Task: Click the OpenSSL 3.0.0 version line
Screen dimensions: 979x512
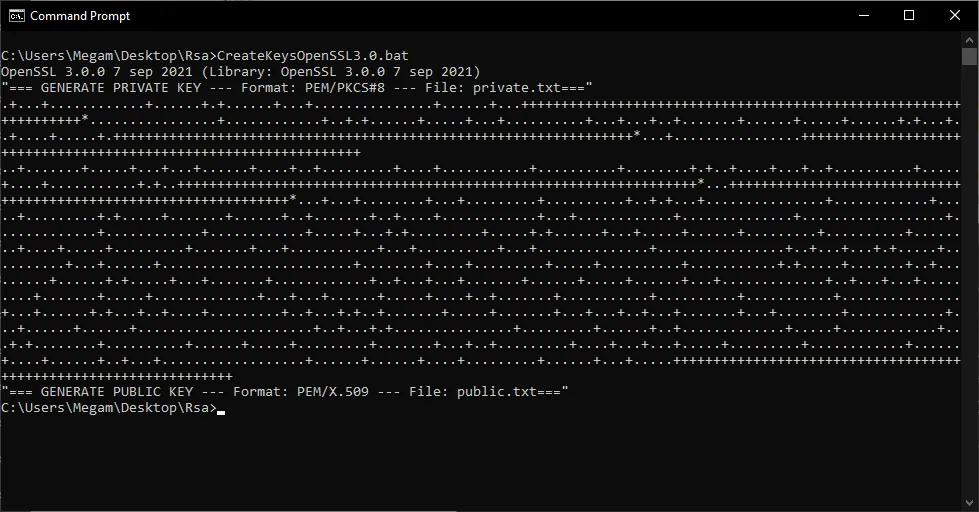Action: click(241, 72)
